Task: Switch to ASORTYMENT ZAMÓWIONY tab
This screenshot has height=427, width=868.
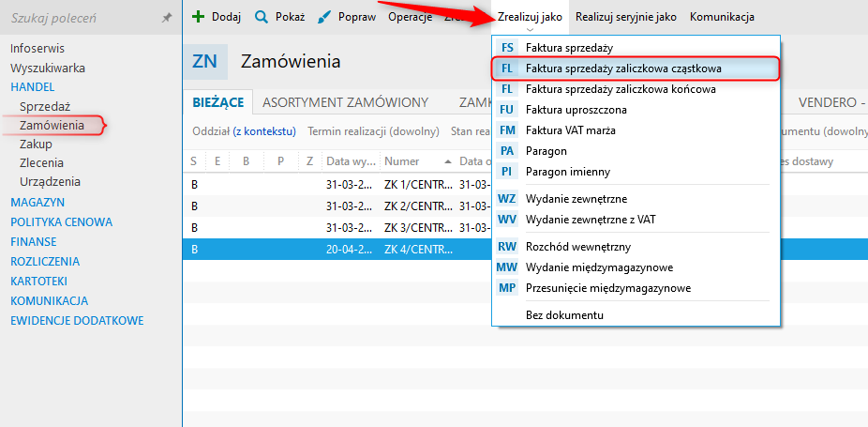Action: pos(346,102)
